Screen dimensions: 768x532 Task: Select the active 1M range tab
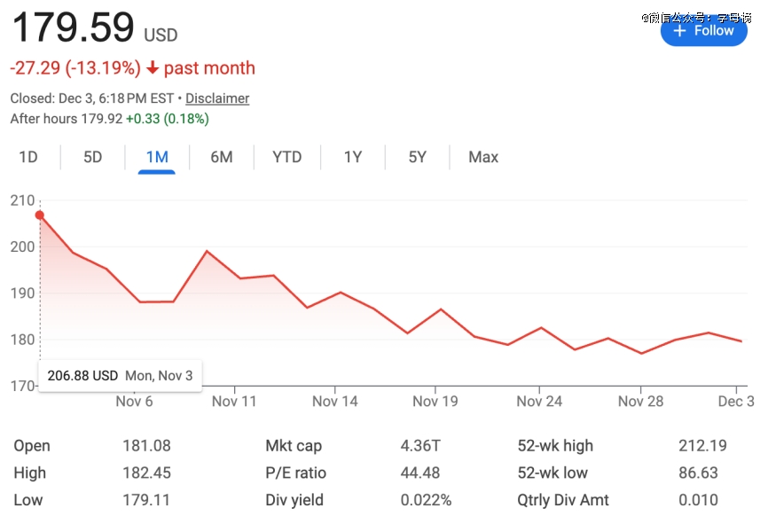[x=157, y=157]
